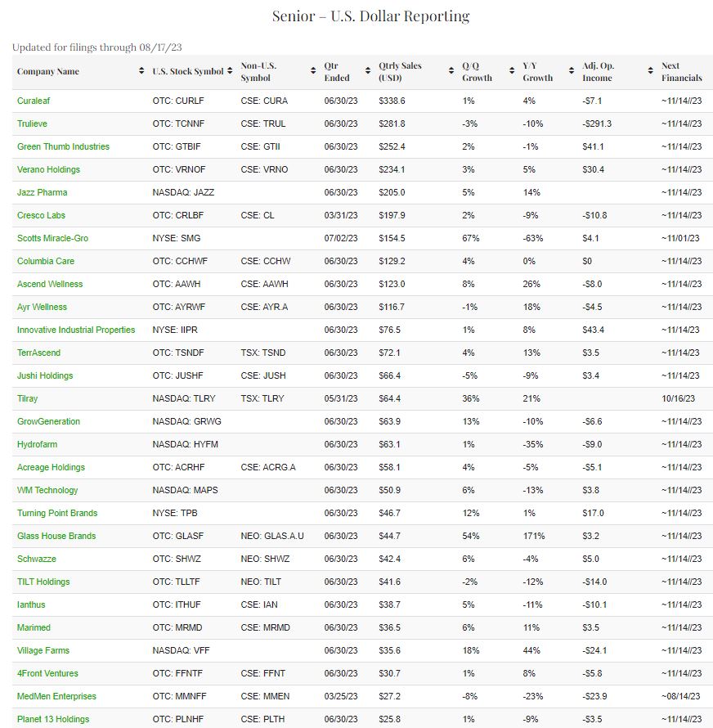Image resolution: width=713 pixels, height=728 pixels.
Task: Click the Village Farms link
Action: [43, 650]
